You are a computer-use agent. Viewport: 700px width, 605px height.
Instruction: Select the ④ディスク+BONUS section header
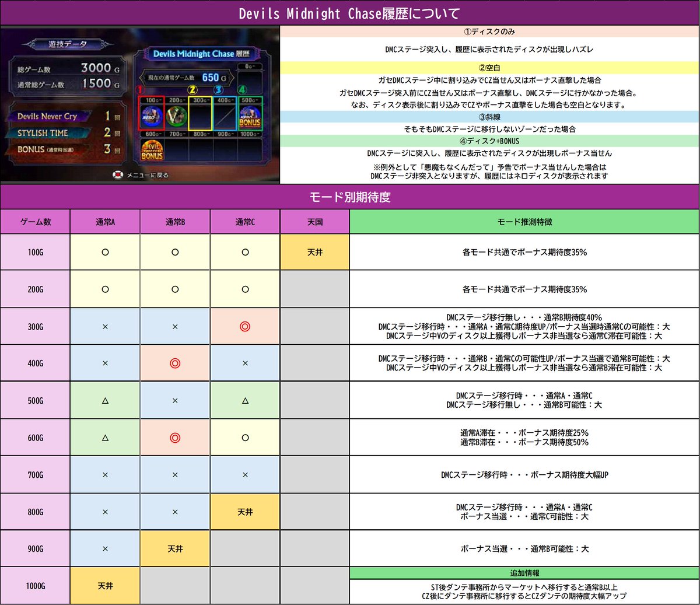click(490, 141)
